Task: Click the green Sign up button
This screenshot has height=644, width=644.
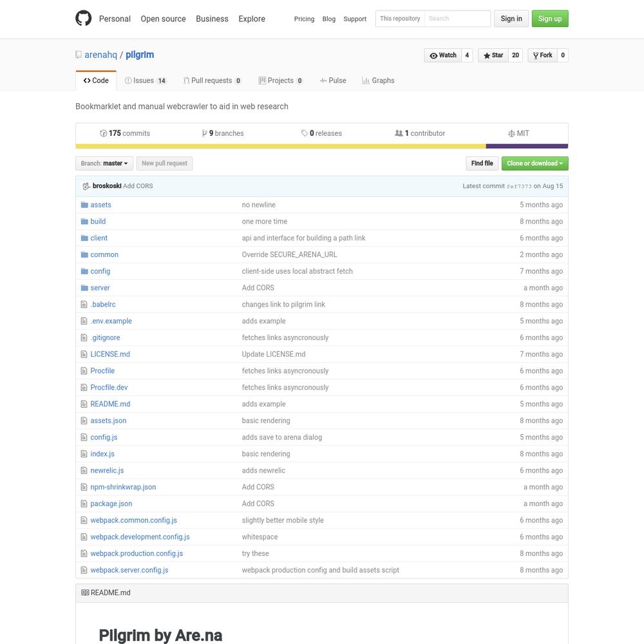Action: pyautogui.click(x=550, y=19)
